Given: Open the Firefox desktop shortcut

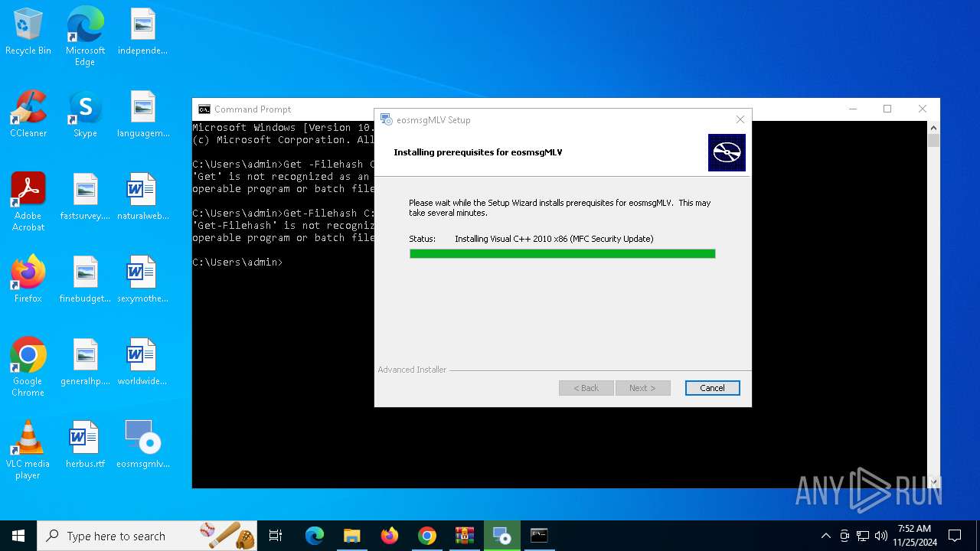Looking at the screenshot, I should [28, 280].
